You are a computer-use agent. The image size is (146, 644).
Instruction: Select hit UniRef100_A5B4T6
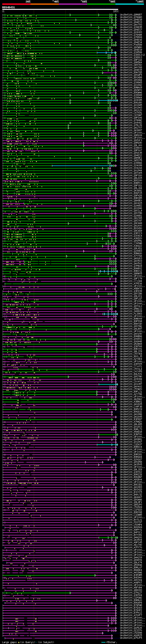131,289
